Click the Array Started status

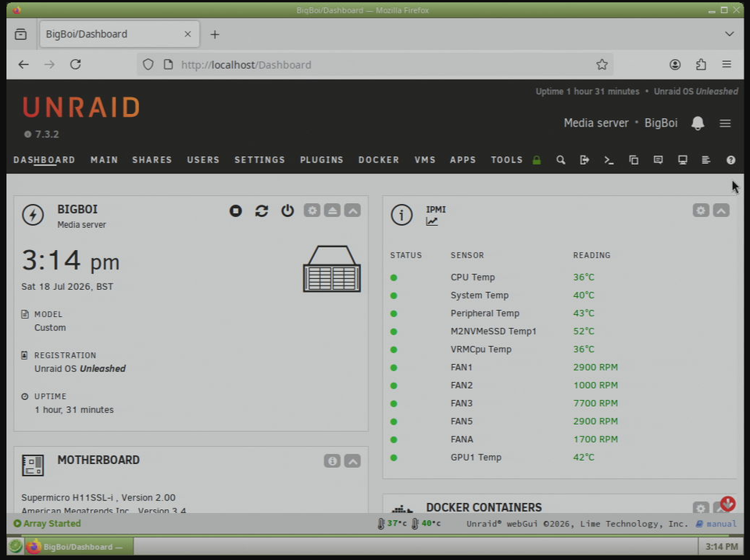[x=48, y=523]
